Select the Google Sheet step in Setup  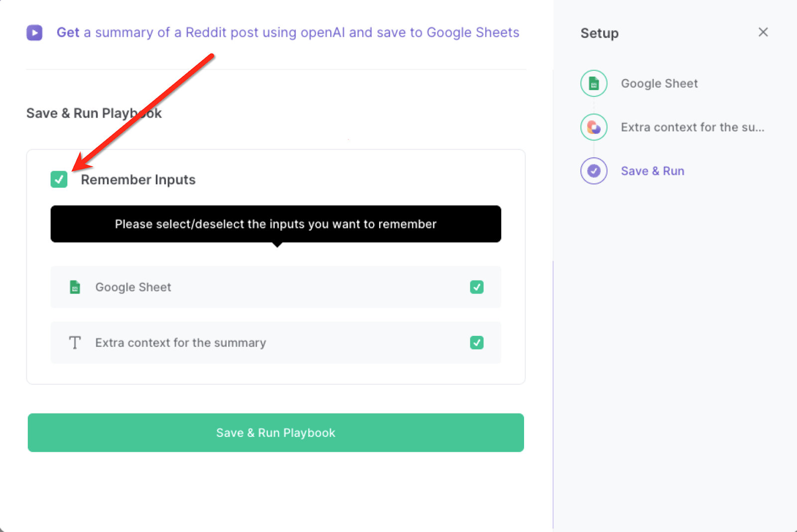[659, 83]
